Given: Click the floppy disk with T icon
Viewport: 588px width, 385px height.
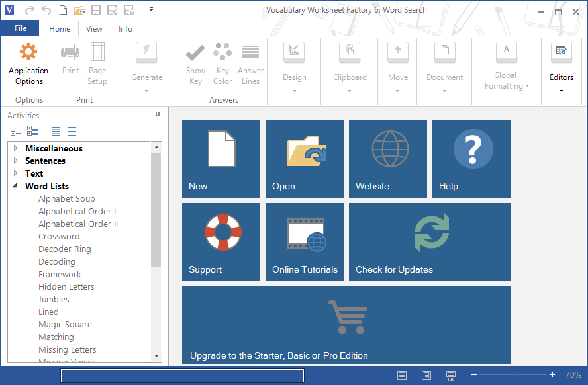Looking at the screenshot, I should (129, 10).
